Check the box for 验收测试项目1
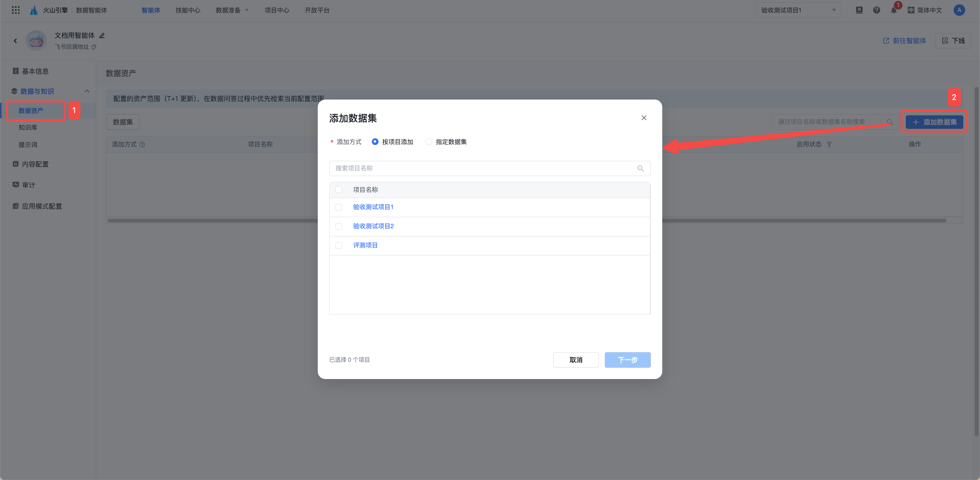The image size is (980, 480). pyautogui.click(x=339, y=207)
